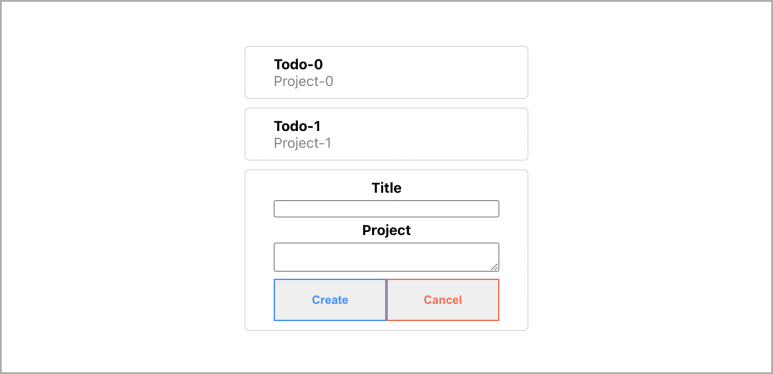Click empty area of the Todo-0 card beside its text
This screenshot has height=374, width=773.
(429, 72)
